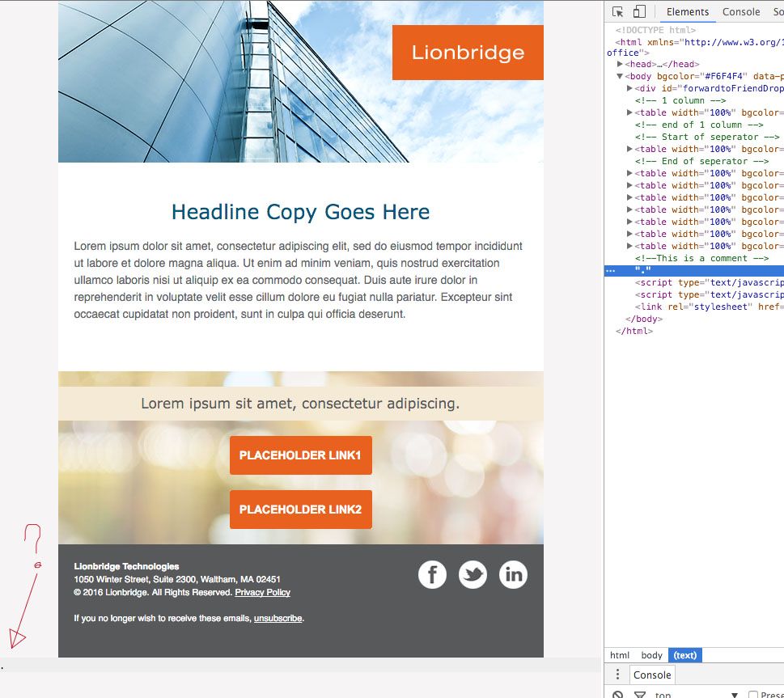Viewport: 784px width, 698px height.
Task: Click the PLACEHOLDER LINK1 button
Action: tap(300, 455)
